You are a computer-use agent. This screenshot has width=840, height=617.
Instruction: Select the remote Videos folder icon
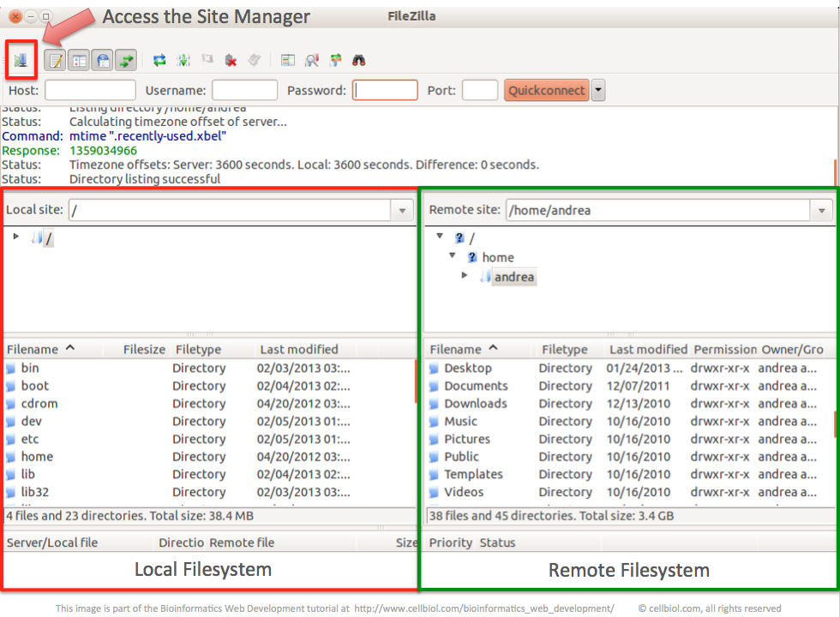click(434, 492)
